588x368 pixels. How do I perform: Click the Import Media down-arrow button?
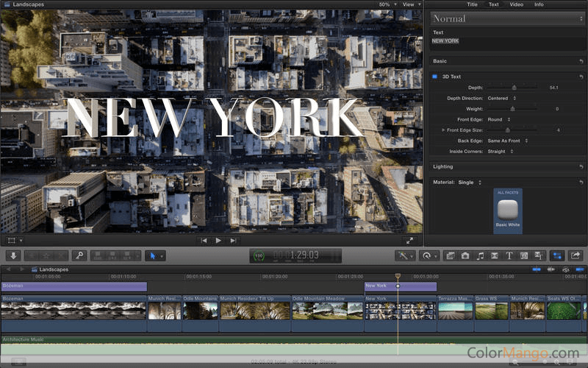[x=13, y=255]
